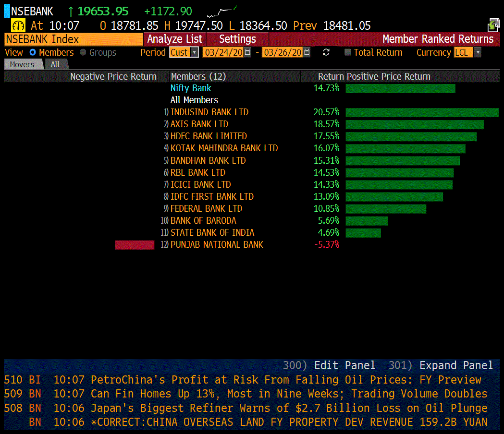504x434 pixels.
Task: Open the Currency LCL dropdown
Action: [x=477, y=52]
